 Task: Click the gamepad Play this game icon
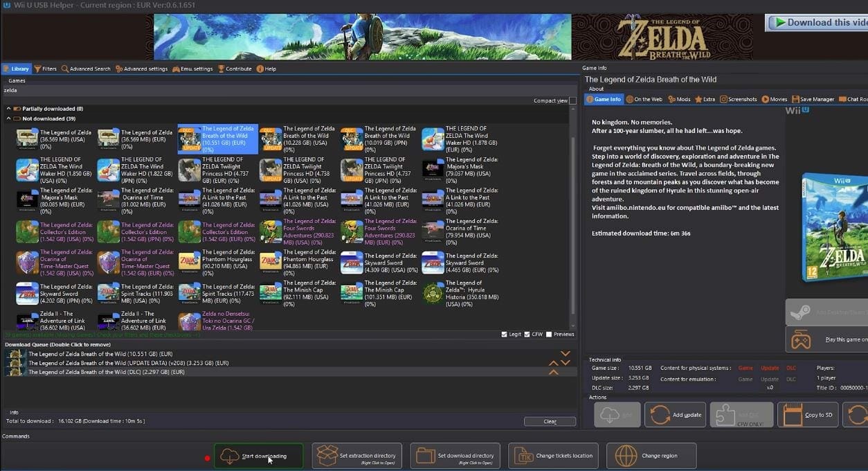click(801, 339)
